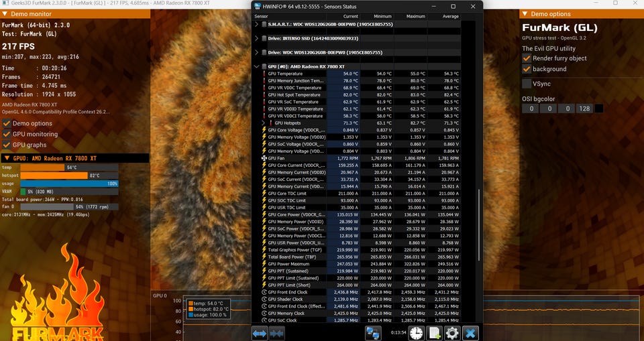Viewport: 644px width, 341px height.
Task: Enable the VSync checkbox
Action: click(527, 84)
